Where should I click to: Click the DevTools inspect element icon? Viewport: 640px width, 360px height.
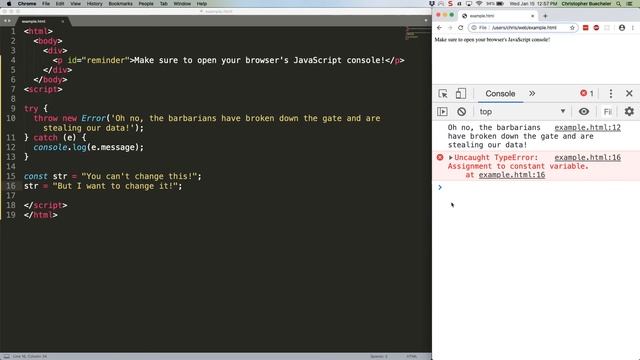click(443, 93)
